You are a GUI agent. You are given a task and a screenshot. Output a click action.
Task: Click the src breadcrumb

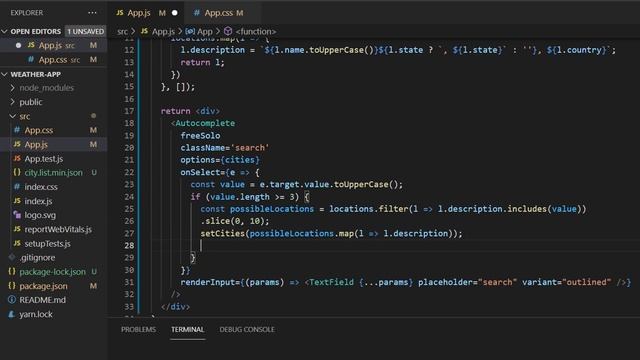point(122,31)
